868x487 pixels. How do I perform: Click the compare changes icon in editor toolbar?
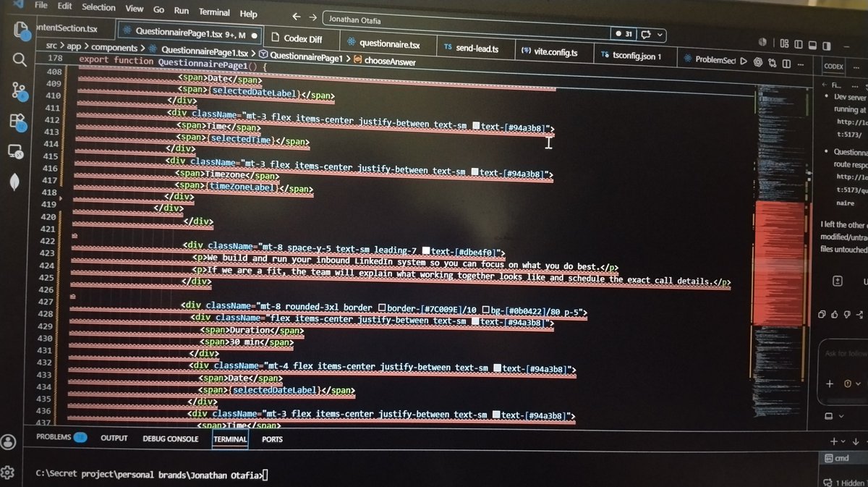(x=773, y=63)
